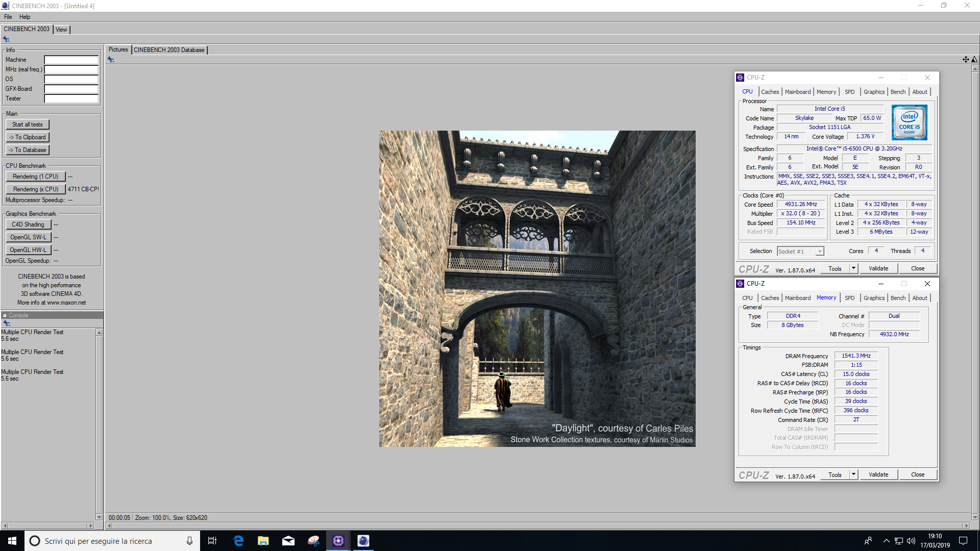
Task: Open Memory tab in upper CPU-Z window
Action: (826, 92)
